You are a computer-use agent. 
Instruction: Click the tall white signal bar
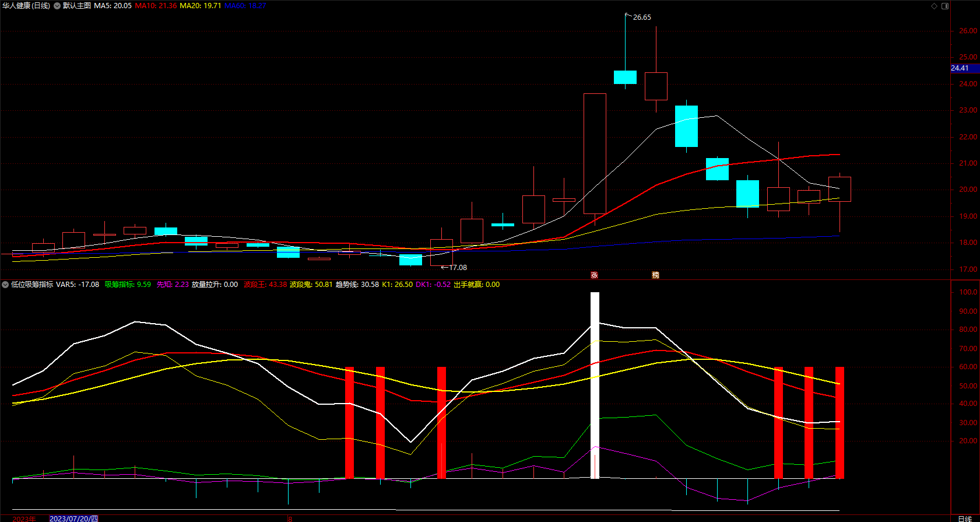coord(595,386)
